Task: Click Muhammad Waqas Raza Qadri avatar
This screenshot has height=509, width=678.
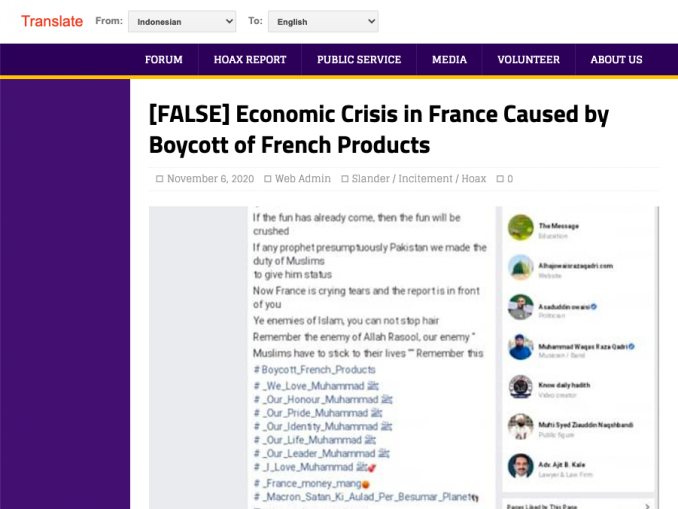Action: [x=521, y=347]
